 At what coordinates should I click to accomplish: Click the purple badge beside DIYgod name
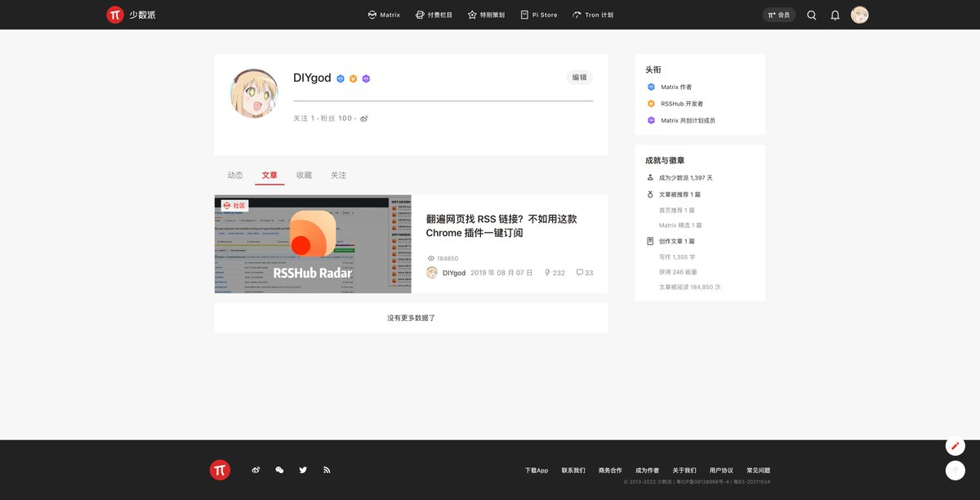point(367,78)
